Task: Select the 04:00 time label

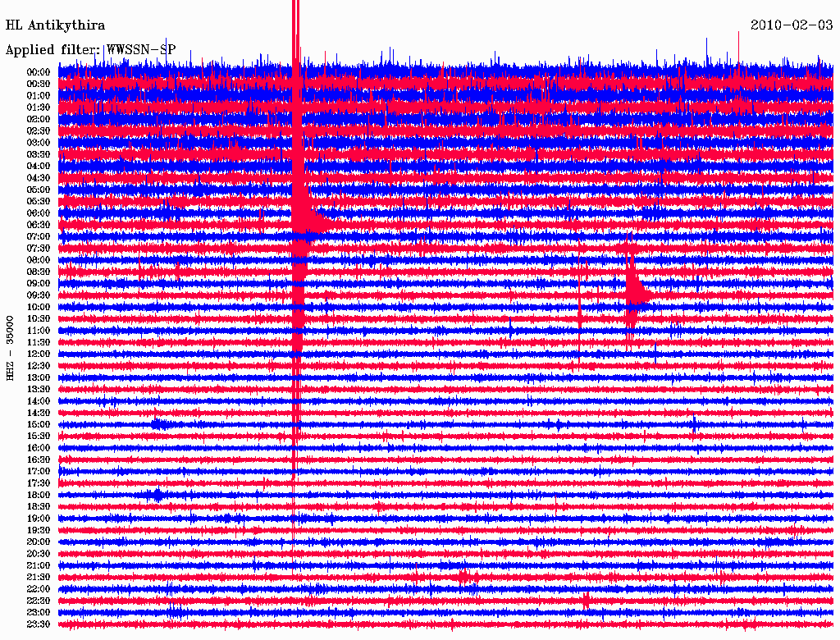Action: pos(39,167)
